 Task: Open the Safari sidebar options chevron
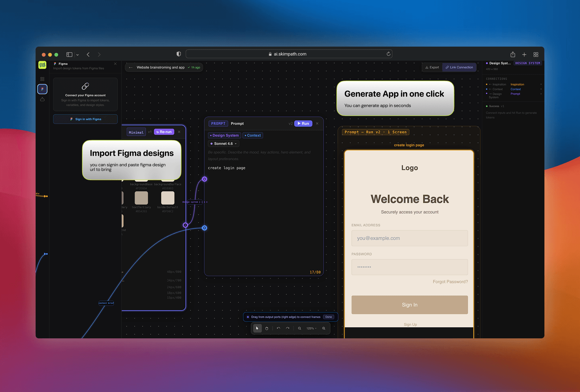click(78, 54)
